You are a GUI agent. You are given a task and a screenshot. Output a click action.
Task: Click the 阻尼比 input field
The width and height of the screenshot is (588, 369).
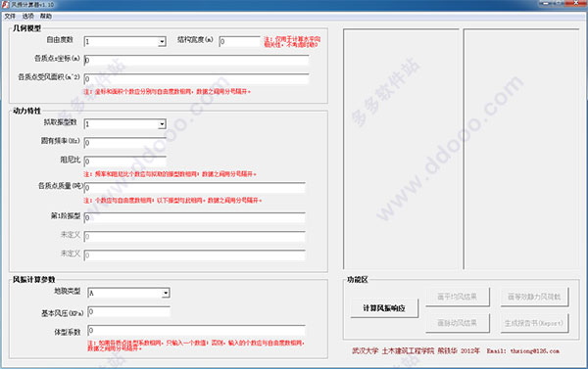point(124,161)
